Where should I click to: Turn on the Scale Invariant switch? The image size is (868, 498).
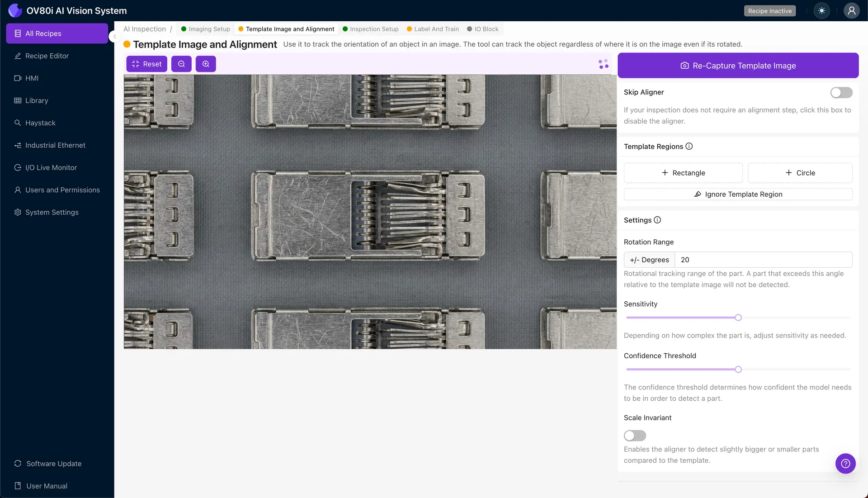pos(635,436)
